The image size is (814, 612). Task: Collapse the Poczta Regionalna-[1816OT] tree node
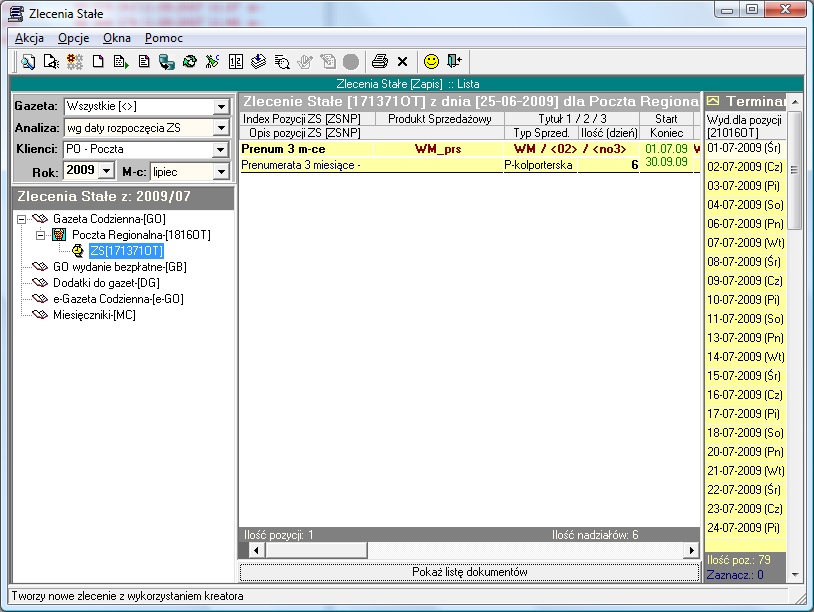40,235
